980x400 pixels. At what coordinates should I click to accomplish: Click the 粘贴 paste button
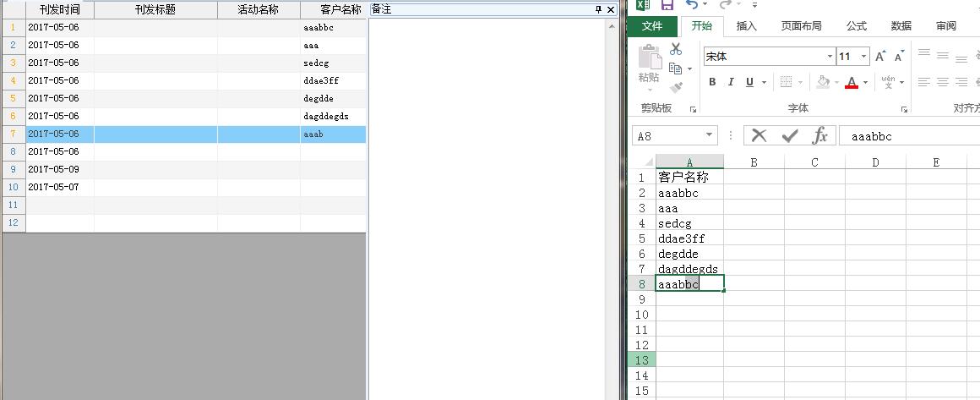649,66
